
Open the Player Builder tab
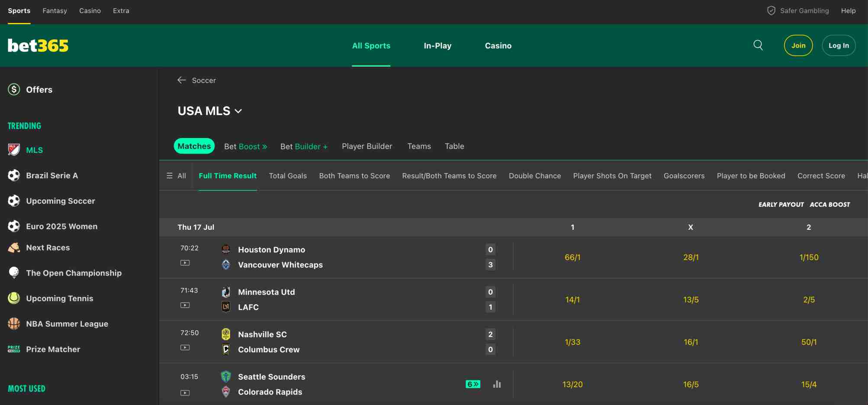[367, 146]
